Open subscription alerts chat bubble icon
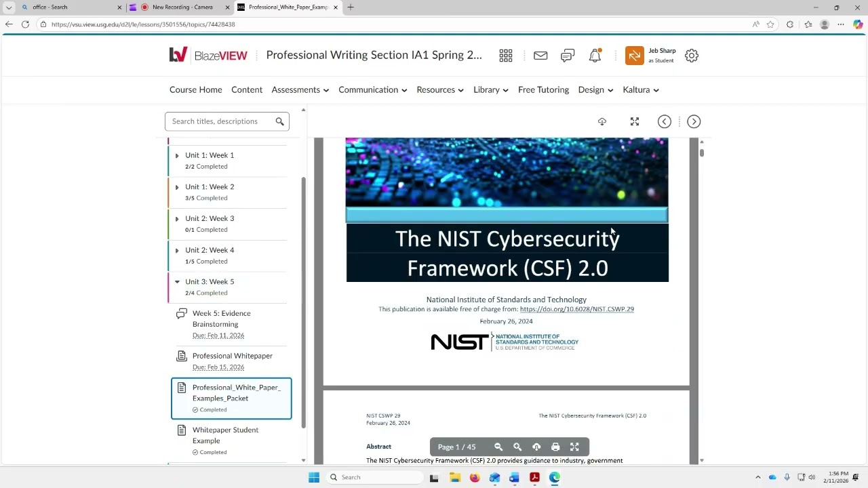The image size is (868, 488). (x=568, y=56)
